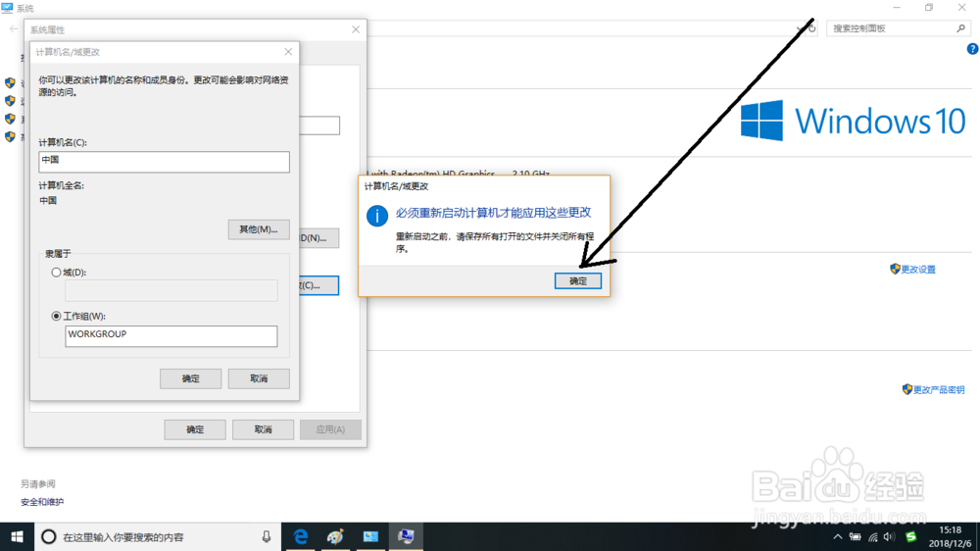Click the WORKGROUP text field
Viewport: 980px width, 551px height.
point(171,336)
